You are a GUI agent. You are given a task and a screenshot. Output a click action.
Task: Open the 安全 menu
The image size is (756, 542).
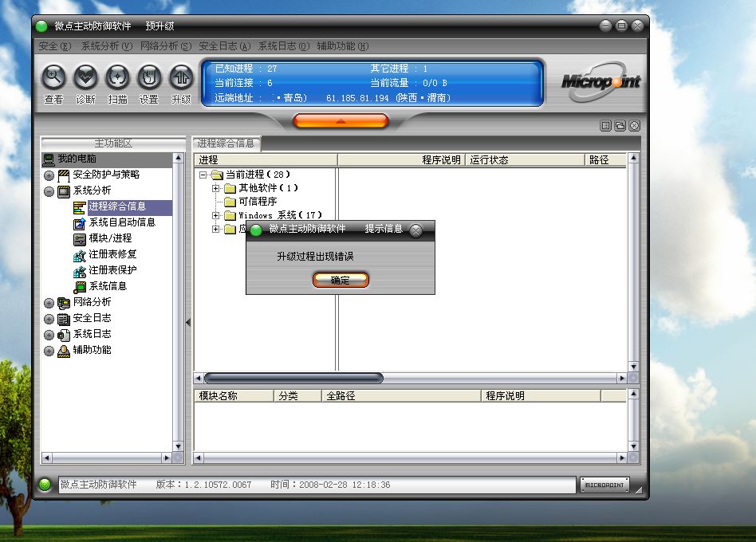(x=55, y=46)
